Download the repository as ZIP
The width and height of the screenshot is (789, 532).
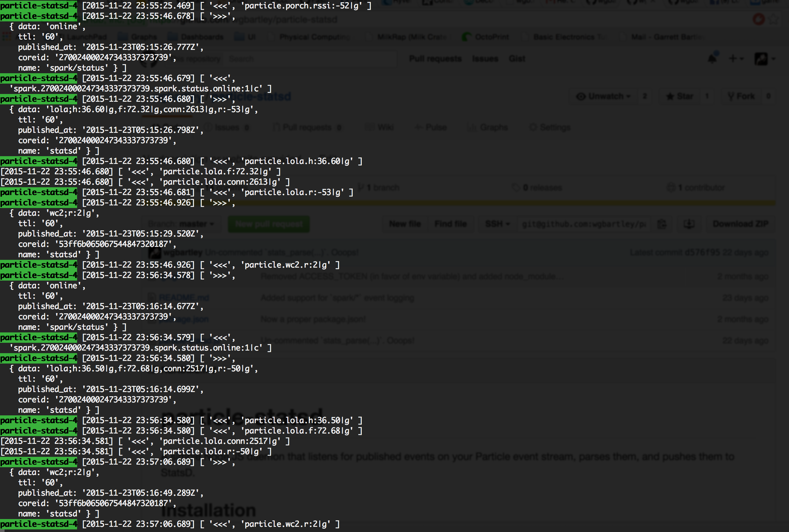tap(740, 224)
